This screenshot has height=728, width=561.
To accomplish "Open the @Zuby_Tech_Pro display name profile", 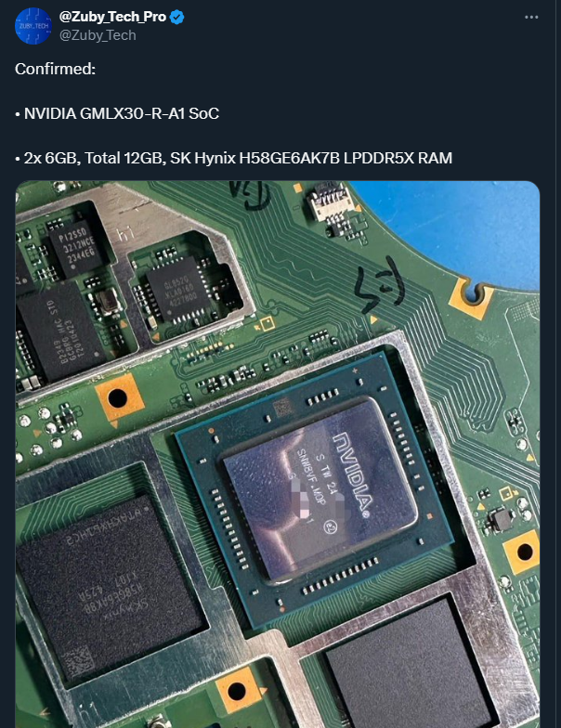I will point(112,17).
